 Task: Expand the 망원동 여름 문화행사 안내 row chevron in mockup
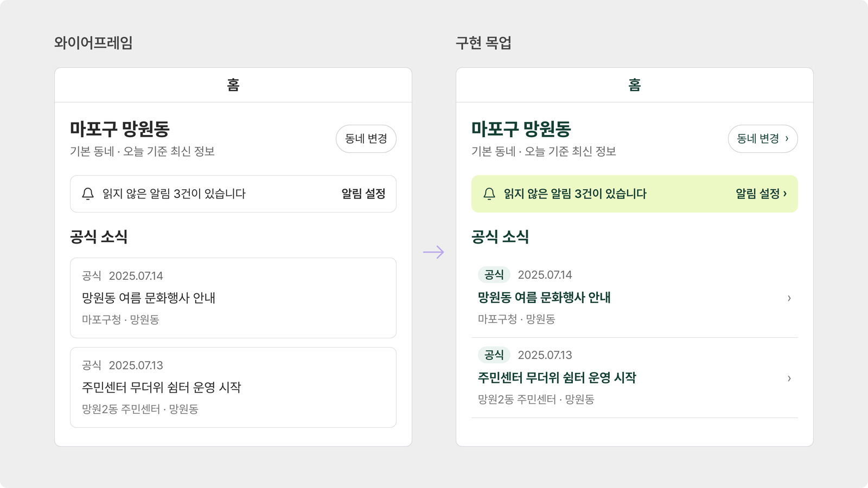[x=789, y=298]
